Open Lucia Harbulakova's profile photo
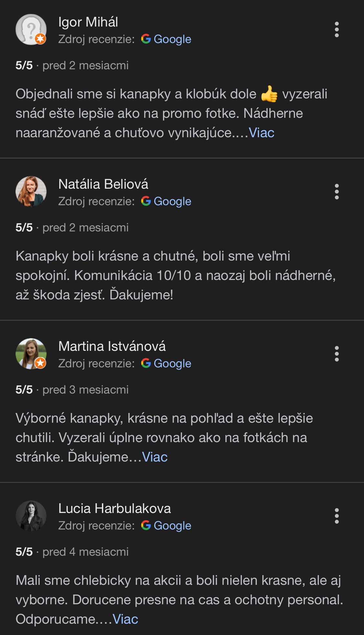The height and width of the screenshot is (635, 364). 31,516
